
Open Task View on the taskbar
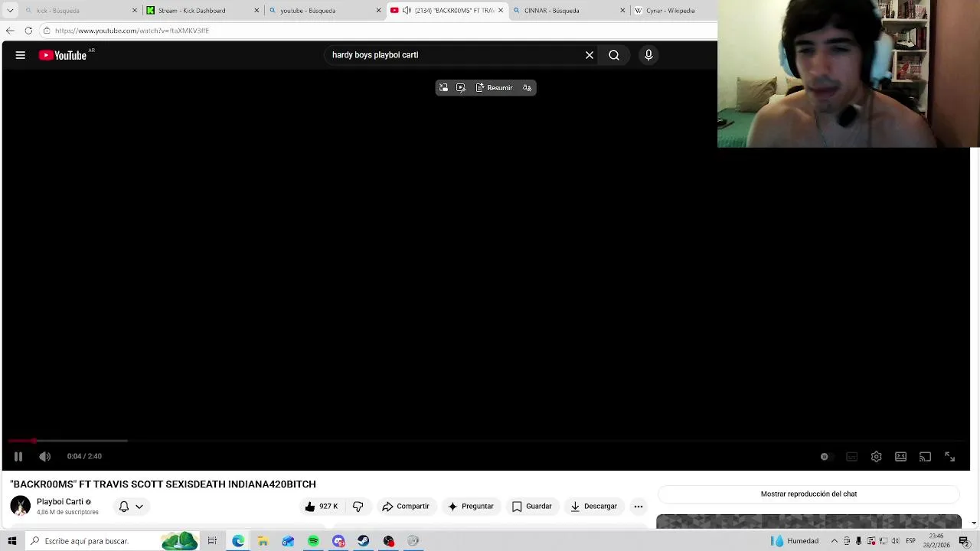(212, 541)
